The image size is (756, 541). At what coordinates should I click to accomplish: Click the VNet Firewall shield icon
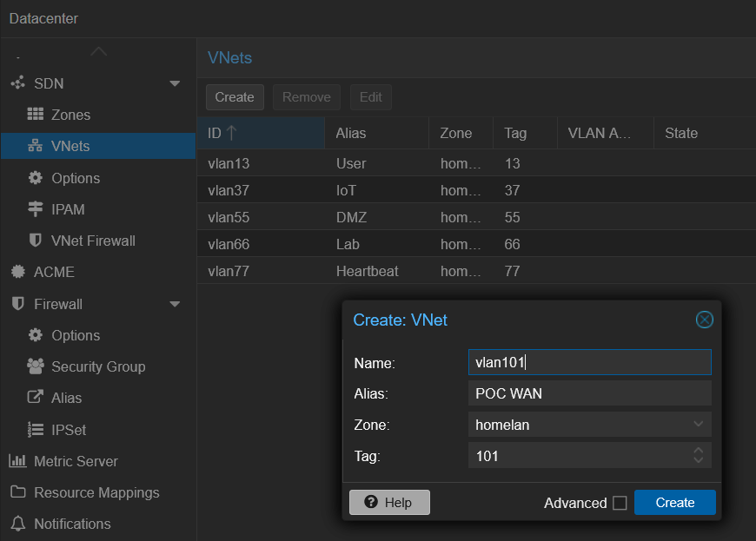[x=36, y=241]
